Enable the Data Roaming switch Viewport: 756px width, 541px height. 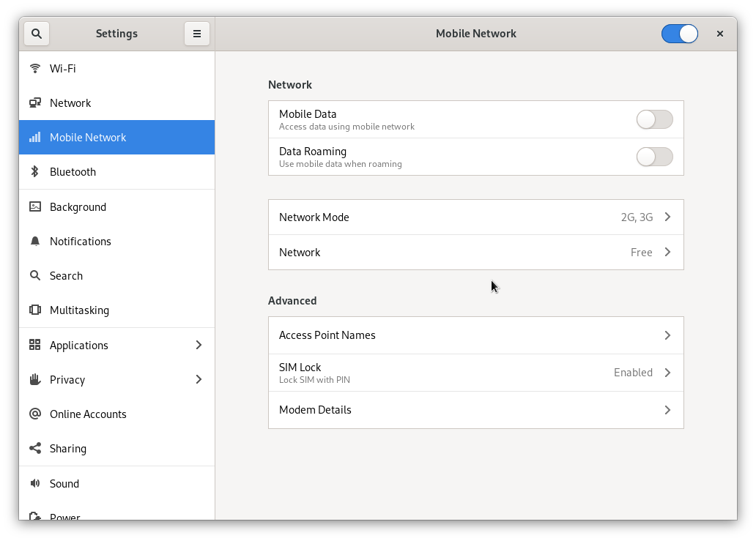[654, 157]
